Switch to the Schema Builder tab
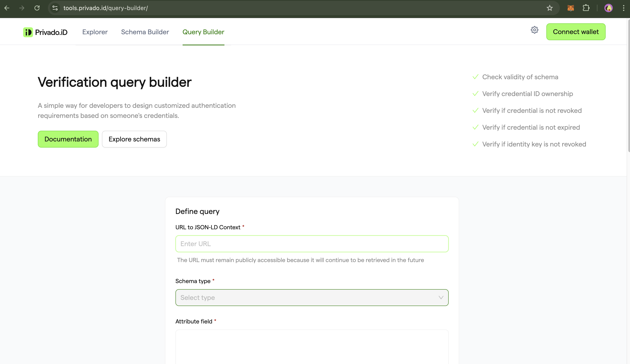The image size is (630, 364). [x=145, y=32]
